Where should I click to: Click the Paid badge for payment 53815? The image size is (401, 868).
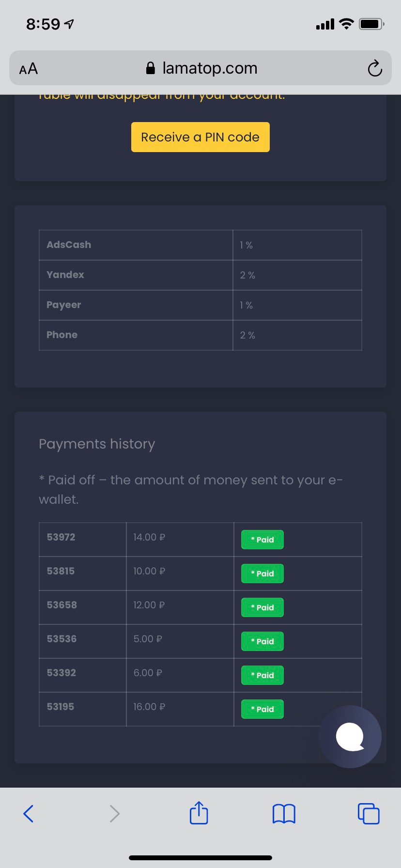tap(262, 573)
